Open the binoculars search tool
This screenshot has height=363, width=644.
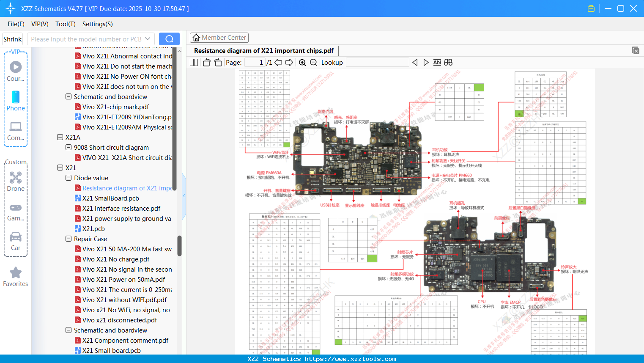tap(448, 62)
